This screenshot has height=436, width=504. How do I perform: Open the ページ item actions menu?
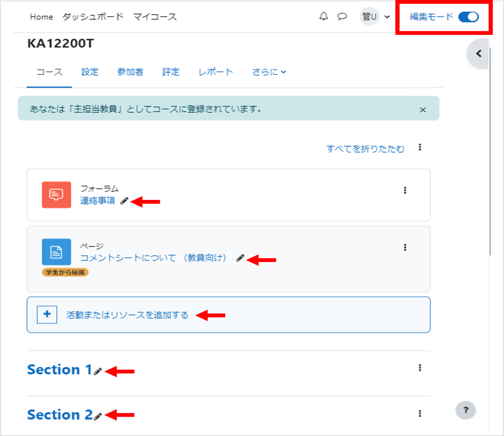tap(405, 248)
